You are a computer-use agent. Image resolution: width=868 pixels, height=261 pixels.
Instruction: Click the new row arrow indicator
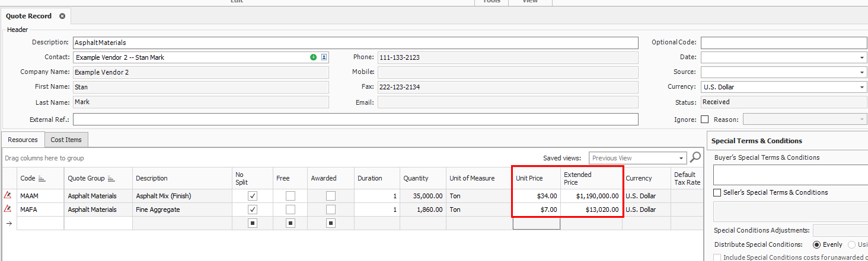point(8,223)
